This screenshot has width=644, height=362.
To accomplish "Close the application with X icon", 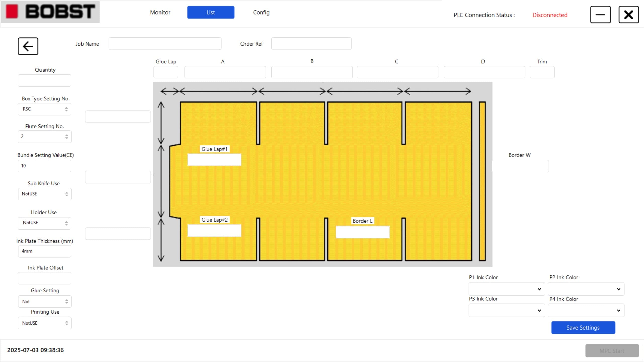I will click(x=628, y=15).
